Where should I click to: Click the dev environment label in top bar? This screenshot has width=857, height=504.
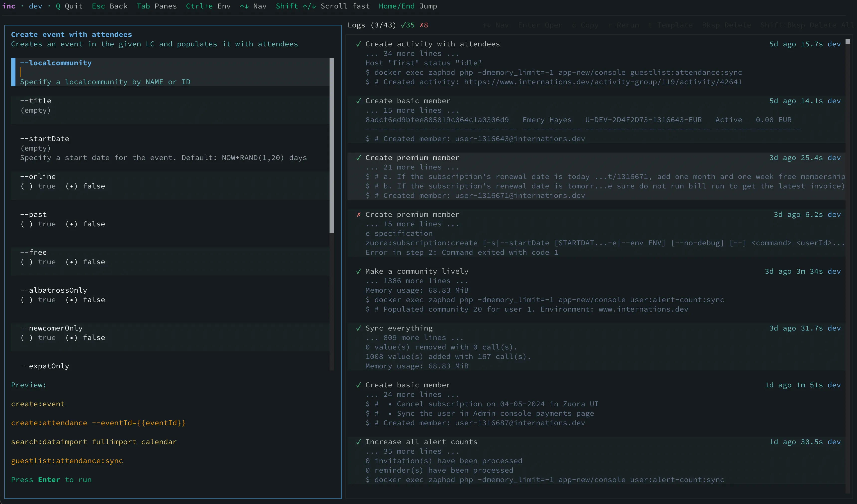click(x=36, y=6)
